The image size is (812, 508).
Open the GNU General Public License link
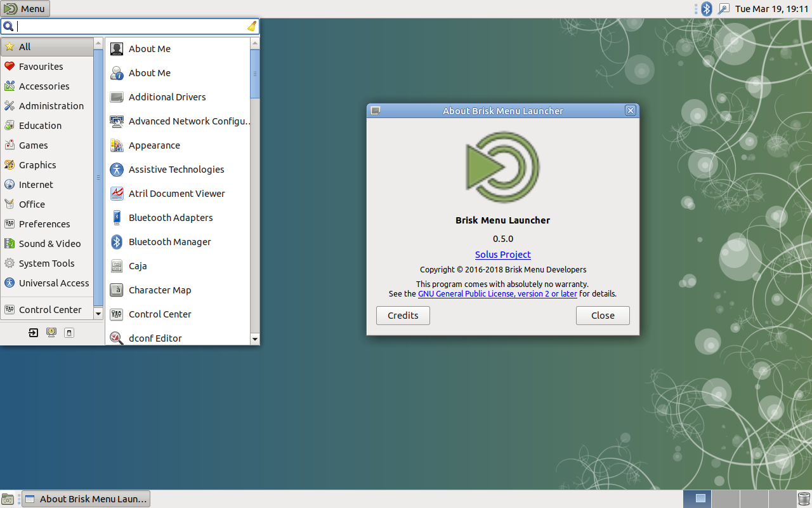tap(497, 294)
